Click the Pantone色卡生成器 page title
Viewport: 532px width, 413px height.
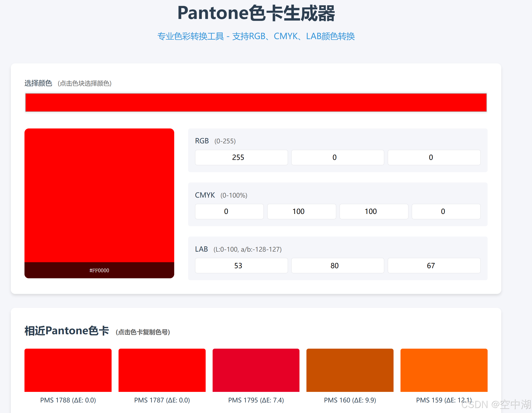(256, 13)
